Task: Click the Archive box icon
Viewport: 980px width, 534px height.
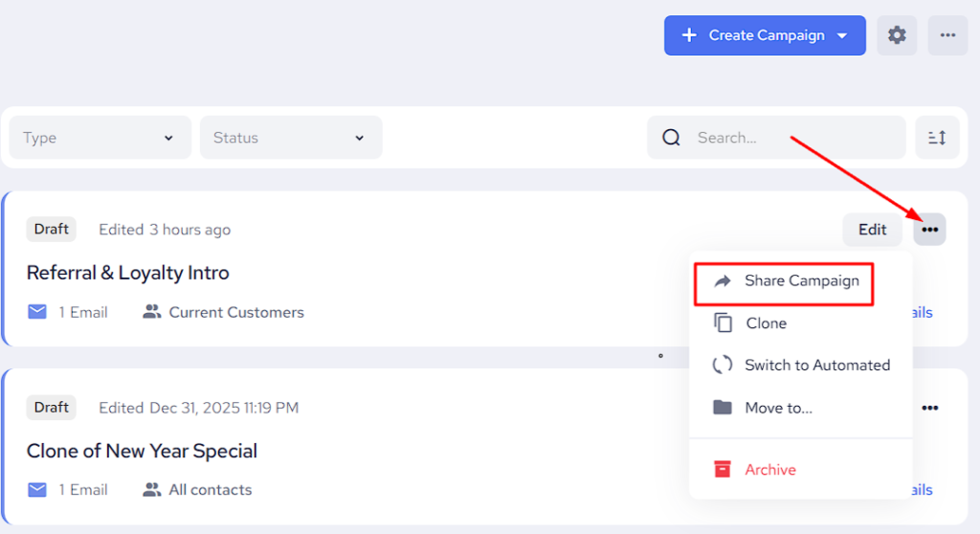Action: click(723, 470)
